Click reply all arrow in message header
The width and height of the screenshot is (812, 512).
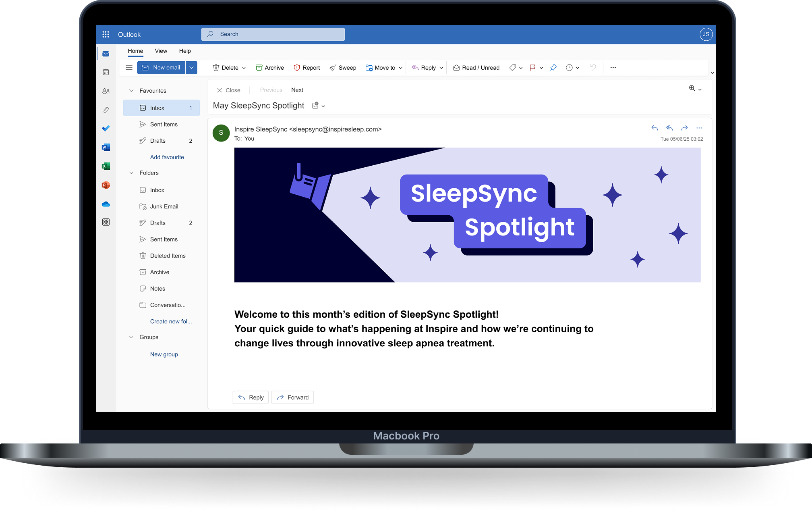coord(669,128)
